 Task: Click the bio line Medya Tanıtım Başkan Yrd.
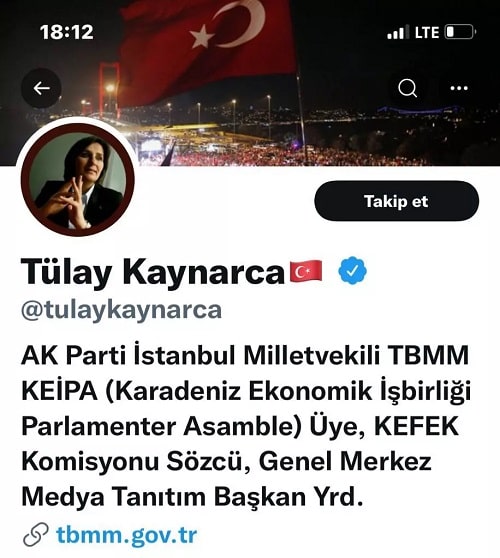pyautogui.click(x=192, y=496)
